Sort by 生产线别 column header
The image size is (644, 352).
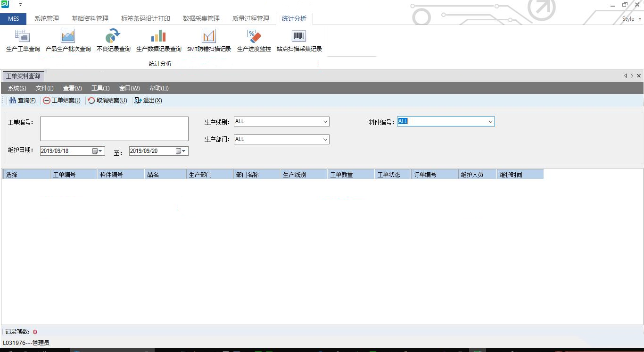tap(304, 175)
